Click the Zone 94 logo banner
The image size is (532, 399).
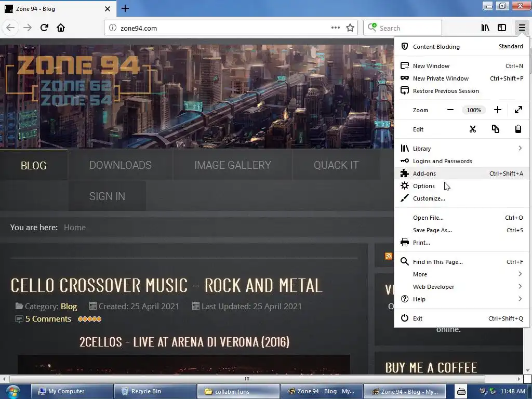(x=78, y=79)
